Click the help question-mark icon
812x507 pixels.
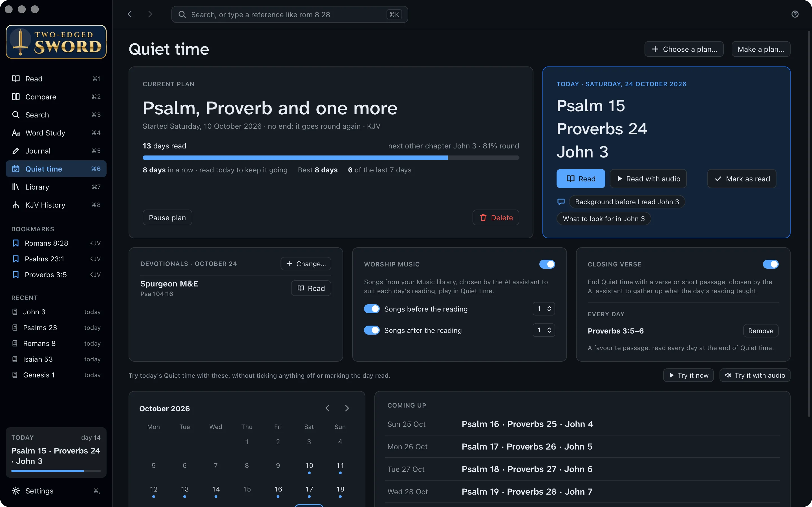click(795, 14)
